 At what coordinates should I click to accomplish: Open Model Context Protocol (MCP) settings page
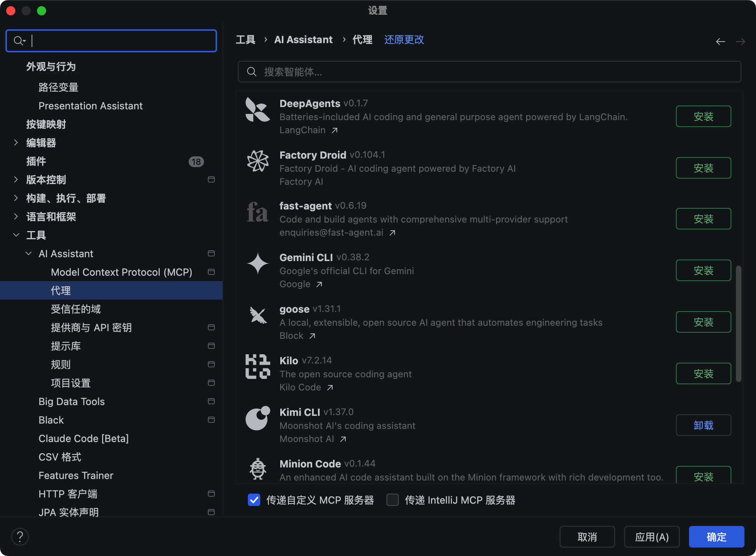(x=121, y=272)
